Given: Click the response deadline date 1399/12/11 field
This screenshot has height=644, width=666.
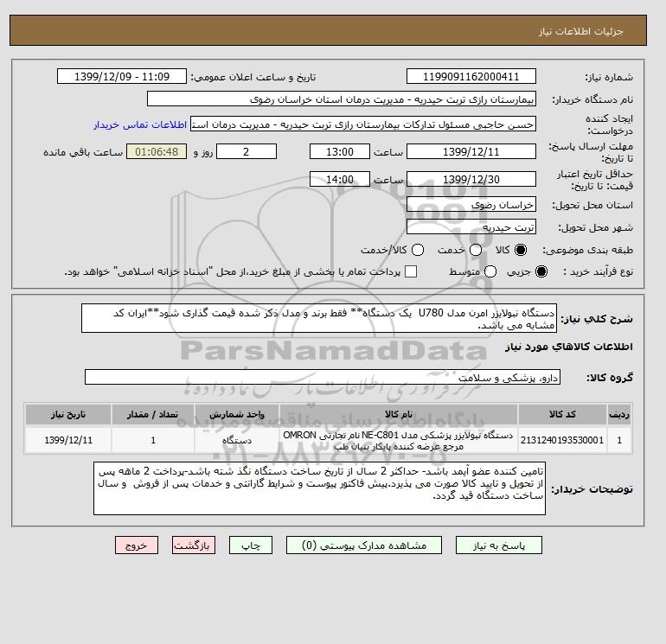Looking at the screenshot, I should click(471, 151).
